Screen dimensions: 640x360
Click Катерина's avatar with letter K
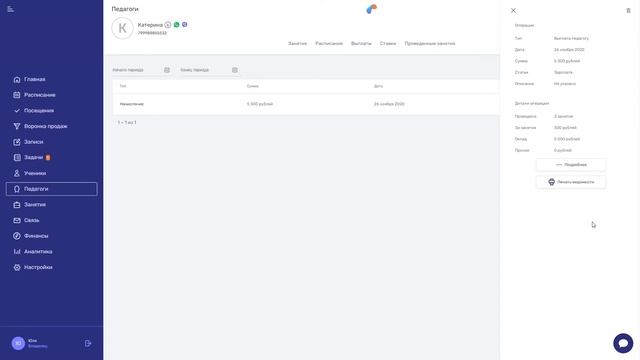[122, 28]
